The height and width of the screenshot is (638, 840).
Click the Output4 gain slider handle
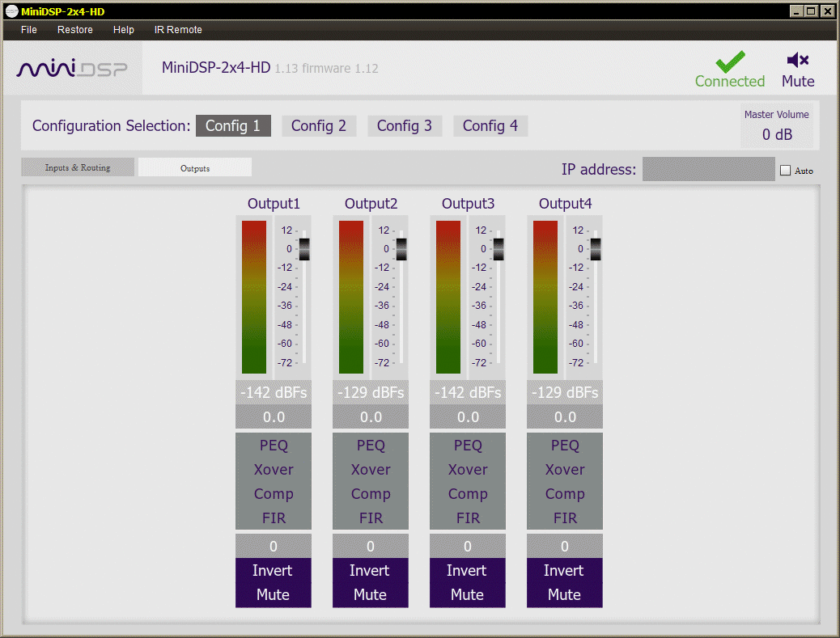(595, 249)
